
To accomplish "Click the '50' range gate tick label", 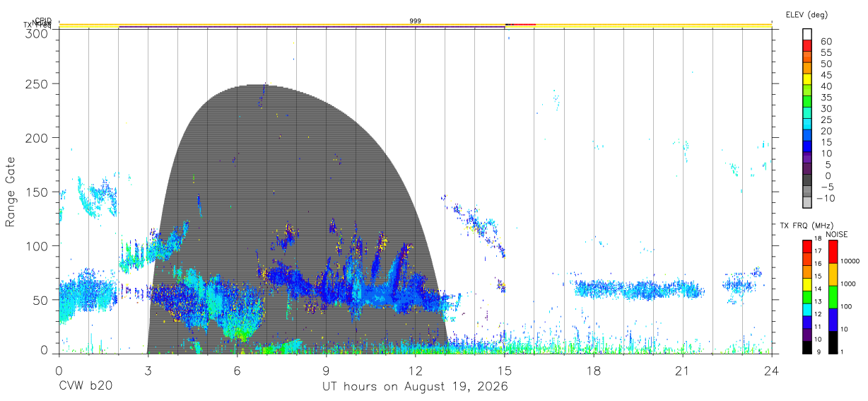I will [x=40, y=300].
